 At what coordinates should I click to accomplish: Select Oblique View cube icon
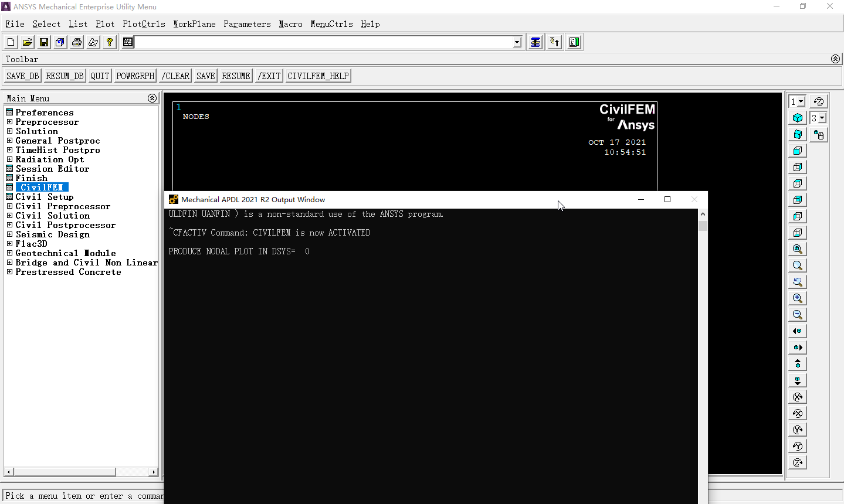(798, 134)
